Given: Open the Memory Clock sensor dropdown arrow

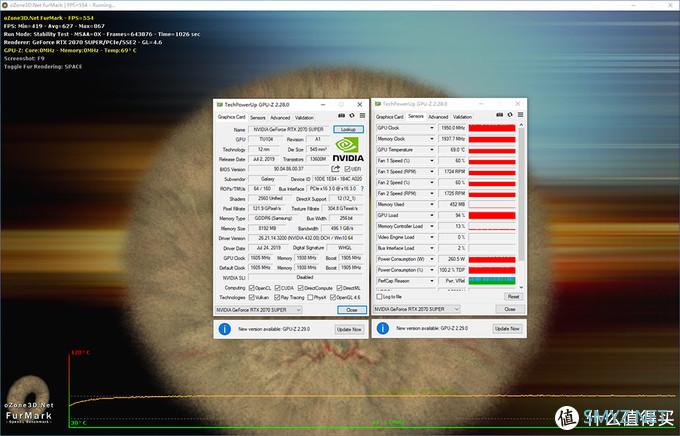Looking at the screenshot, I should [432, 139].
